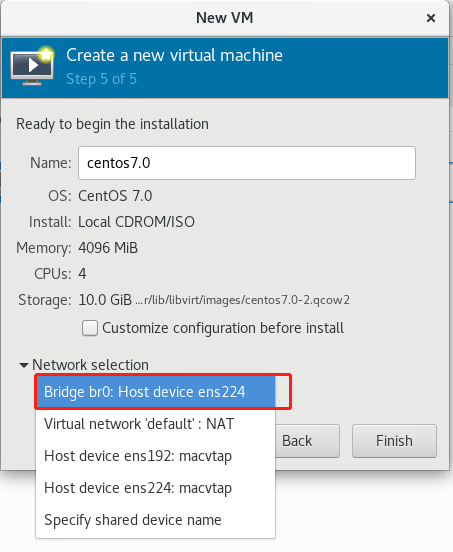Close the New VM dialog

[431, 18]
